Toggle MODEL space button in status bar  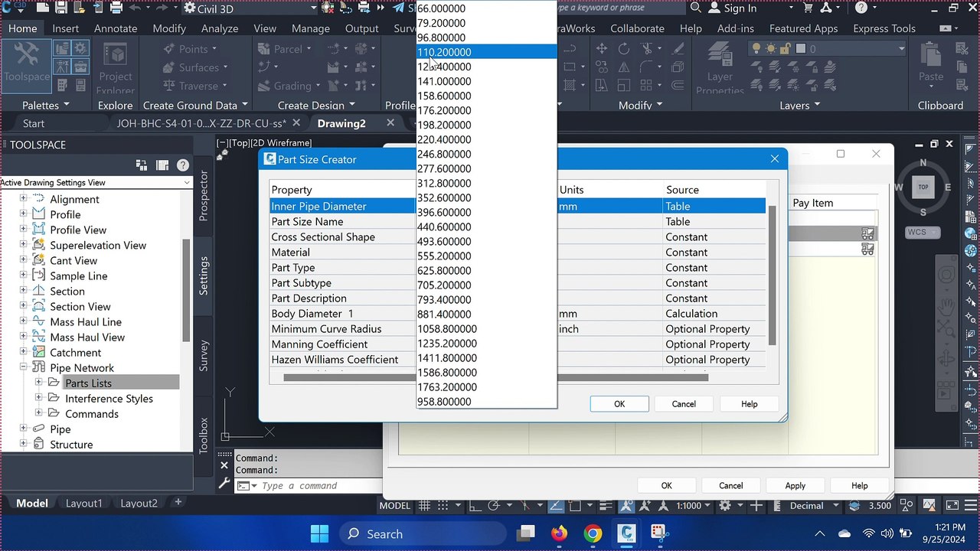[395, 506]
